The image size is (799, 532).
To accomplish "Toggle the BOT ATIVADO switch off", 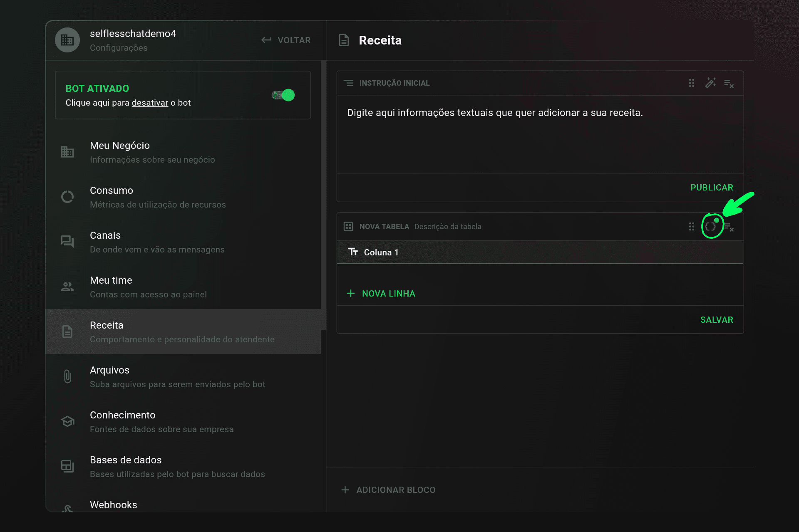I will [x=283, y=95].
